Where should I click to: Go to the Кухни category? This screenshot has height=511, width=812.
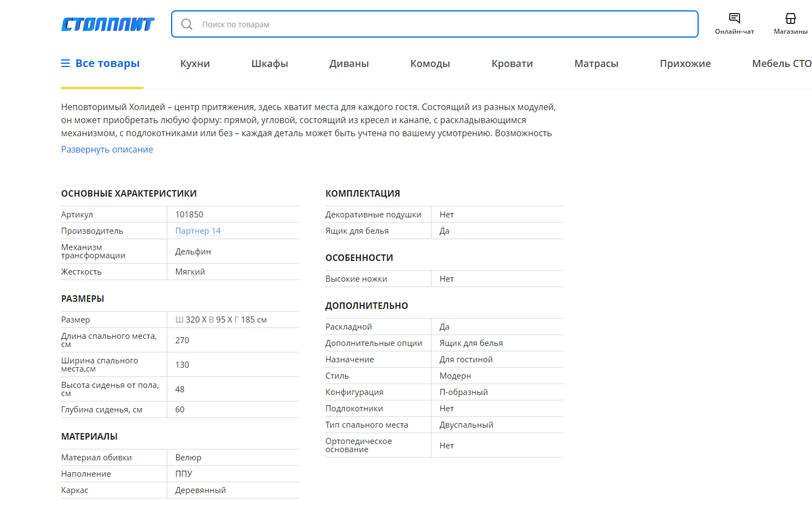tap(195, 64)
